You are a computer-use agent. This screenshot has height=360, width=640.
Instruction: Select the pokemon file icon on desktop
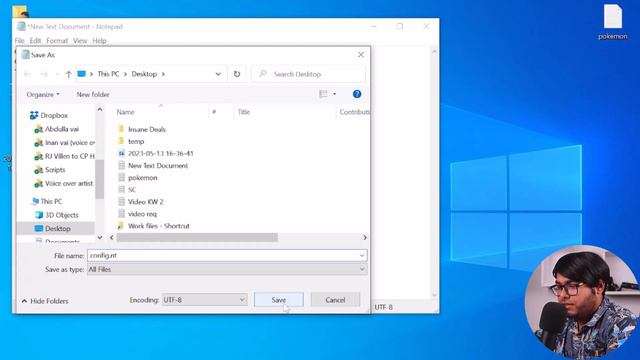613,22
